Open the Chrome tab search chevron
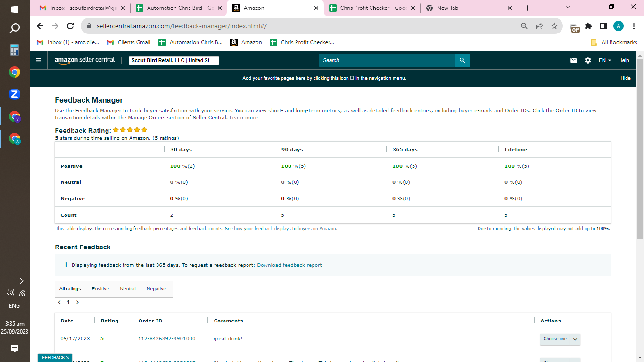The height and width of the screenshot is (362, 644). pos(568,7)
